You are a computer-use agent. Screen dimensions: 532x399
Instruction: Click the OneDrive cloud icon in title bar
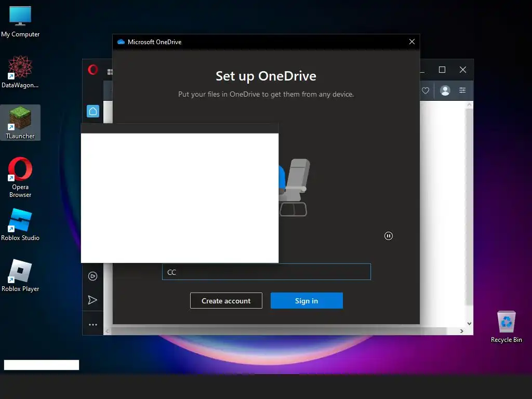121,42
